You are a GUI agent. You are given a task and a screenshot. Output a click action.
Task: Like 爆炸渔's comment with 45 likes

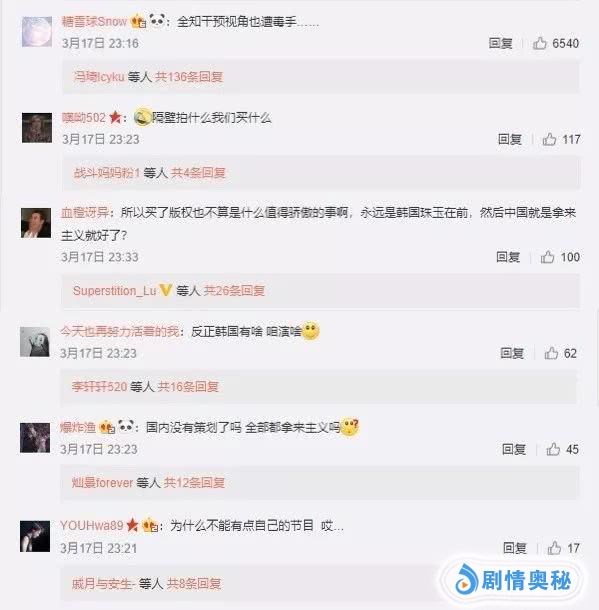click(553, 449)
